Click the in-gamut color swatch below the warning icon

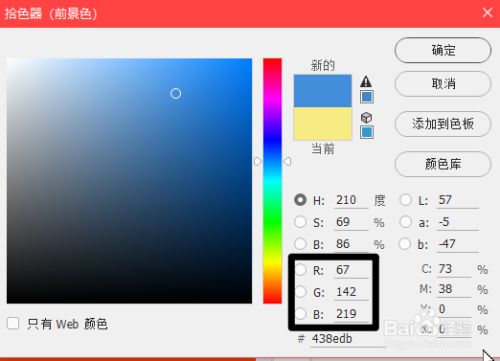367,97
